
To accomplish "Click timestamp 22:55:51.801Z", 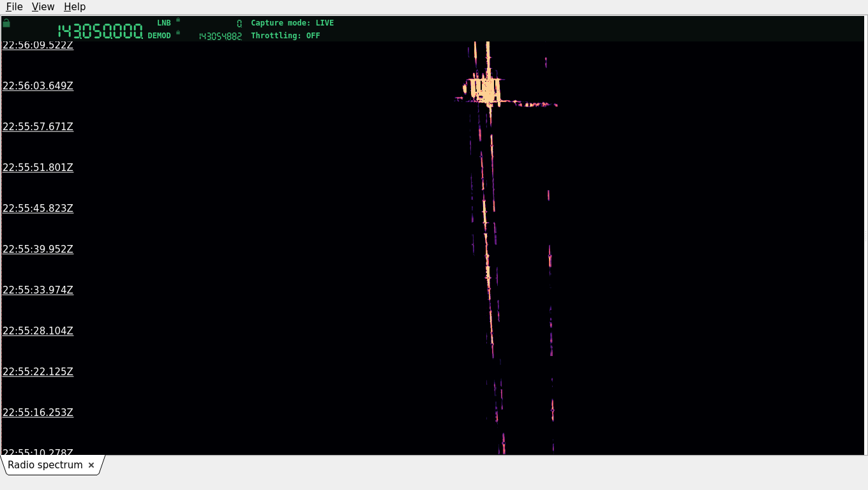I will (x=38, y=167).
